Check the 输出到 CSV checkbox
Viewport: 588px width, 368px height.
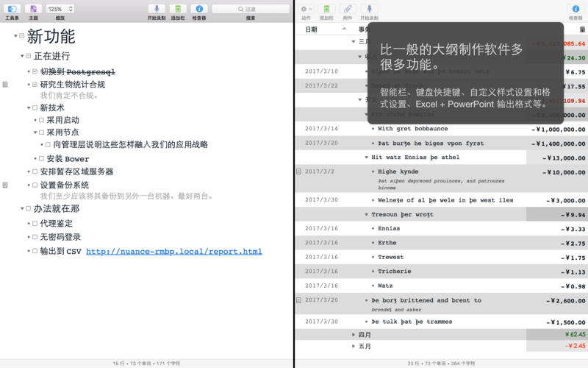point(35,251)
